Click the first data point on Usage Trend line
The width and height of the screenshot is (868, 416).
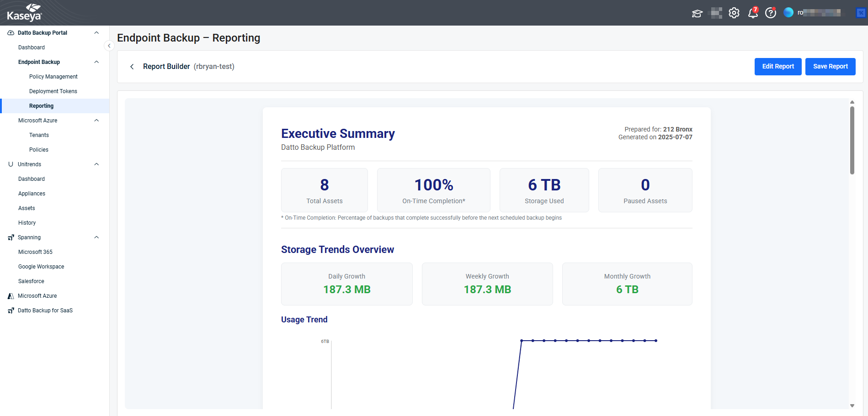point(522,341)
